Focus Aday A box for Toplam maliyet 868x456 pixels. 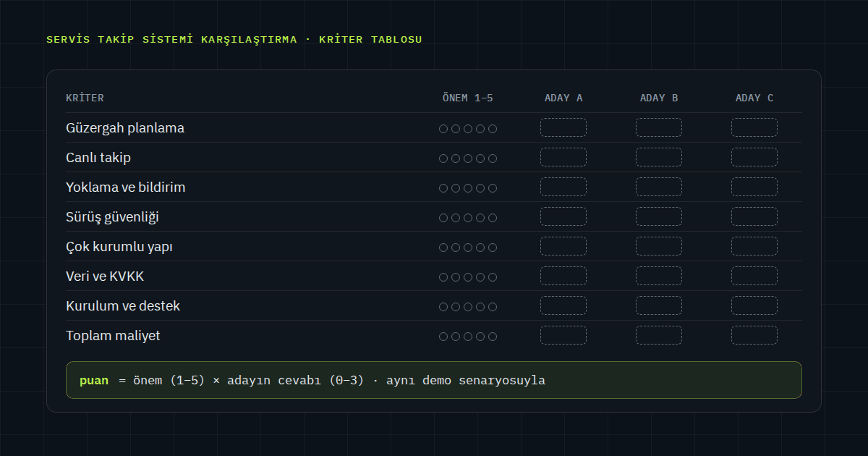563,335
